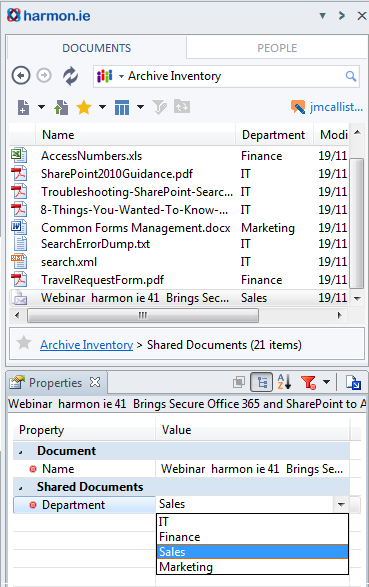
Task: Click Word icon of Common Forms Management.docx
Action: pos(19,227)
